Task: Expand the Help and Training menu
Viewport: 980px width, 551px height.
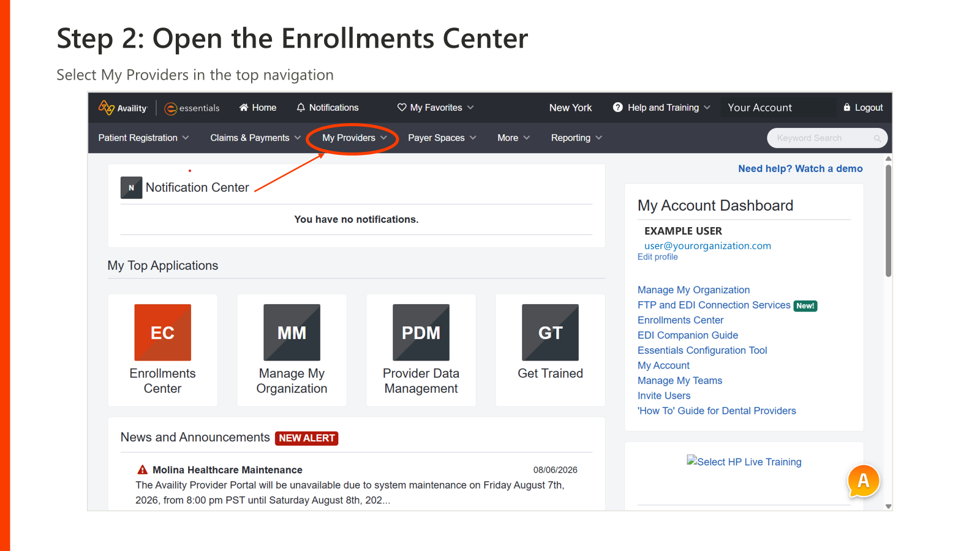Action: coord(662,107)
